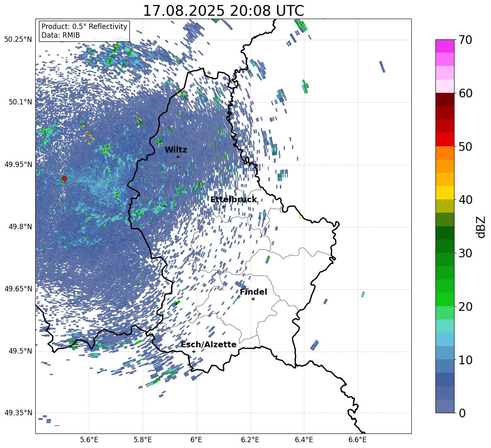Pick the magenta top colorbar swatch

point(445,46)
